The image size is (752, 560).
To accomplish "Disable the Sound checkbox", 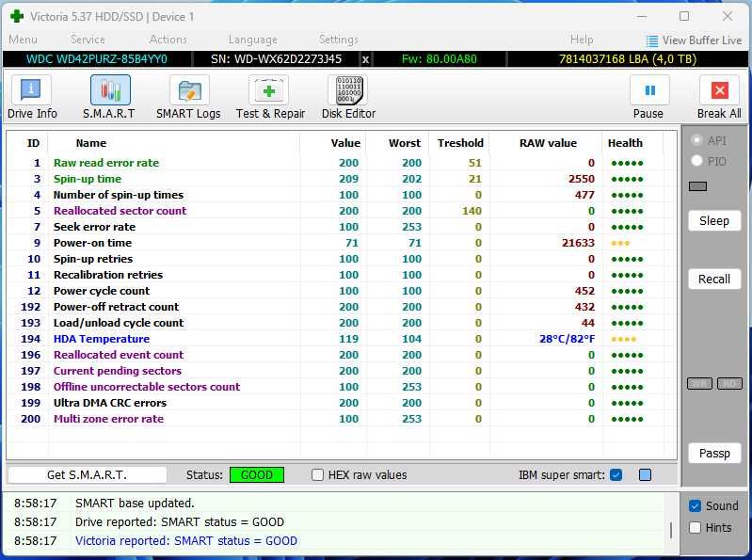I will coord(695,505).
